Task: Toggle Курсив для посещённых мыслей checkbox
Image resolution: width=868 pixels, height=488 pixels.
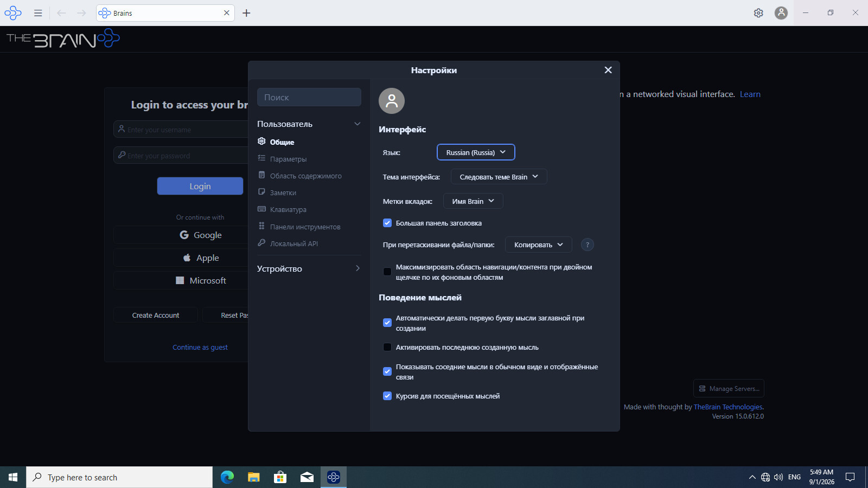Action: point(387,396)
